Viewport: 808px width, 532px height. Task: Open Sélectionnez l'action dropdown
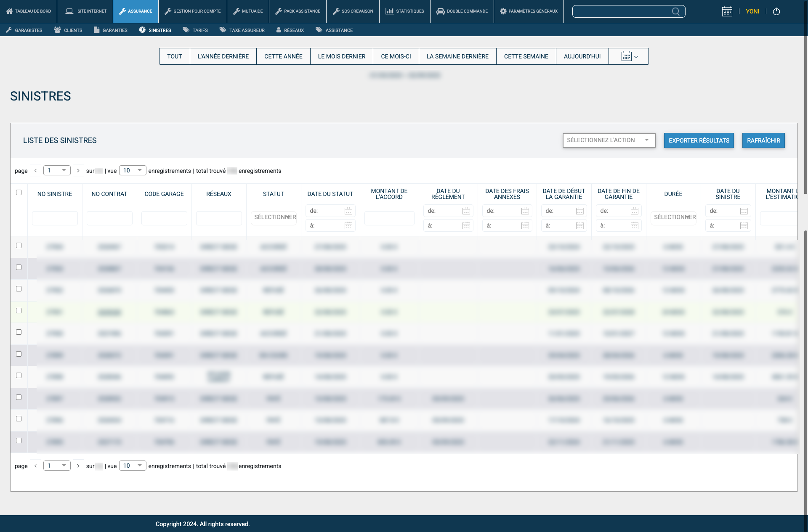(x=609, y=140)
